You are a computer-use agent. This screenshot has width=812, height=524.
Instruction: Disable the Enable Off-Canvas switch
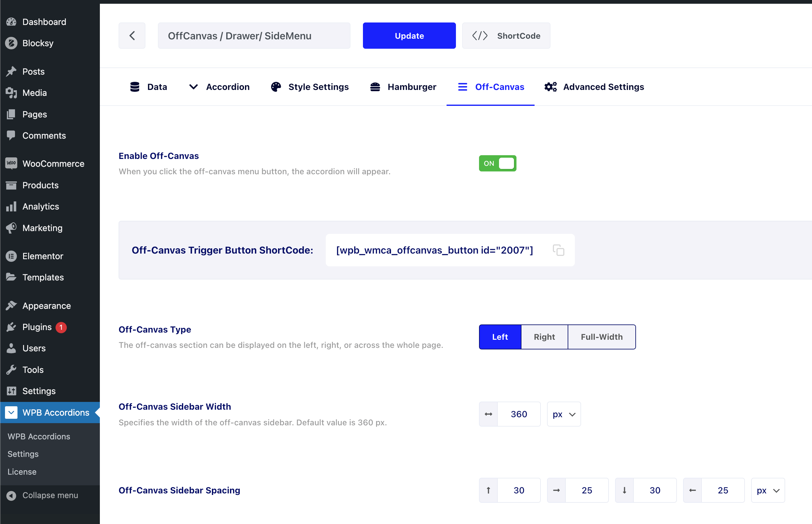tap(497, 163)
